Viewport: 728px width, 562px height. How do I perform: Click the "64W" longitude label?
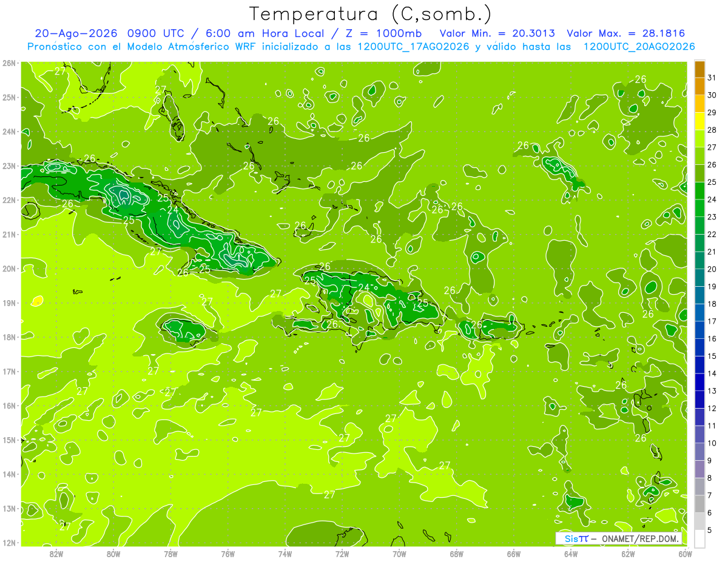[571, 553]
